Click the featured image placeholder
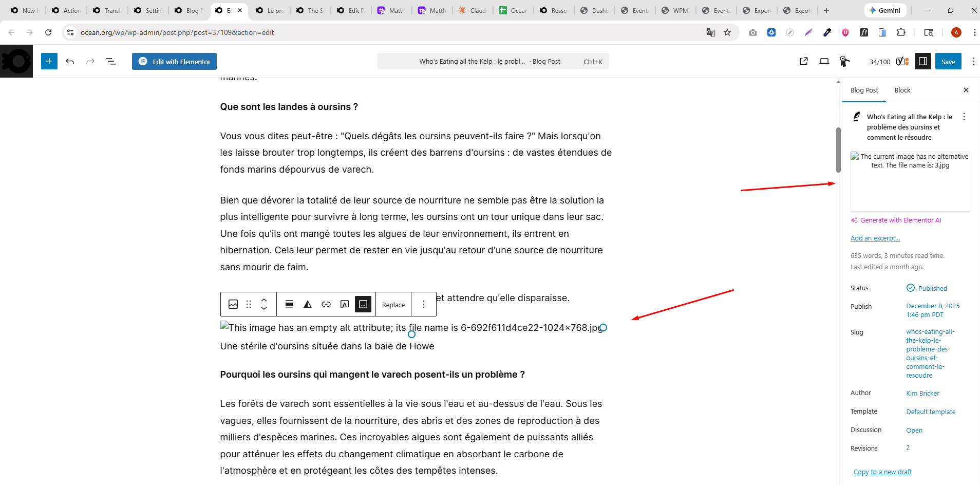Viewport: 980px width, 485px height. (910, 181)
